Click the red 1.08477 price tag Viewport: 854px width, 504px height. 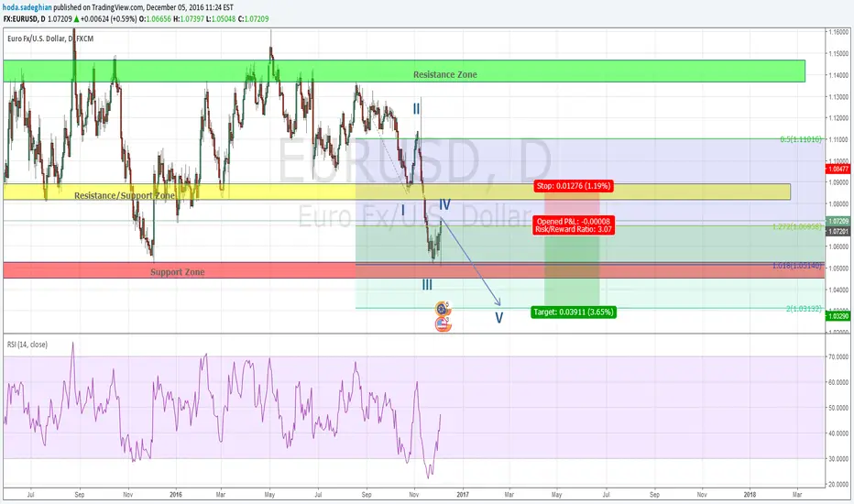(838, 169)
